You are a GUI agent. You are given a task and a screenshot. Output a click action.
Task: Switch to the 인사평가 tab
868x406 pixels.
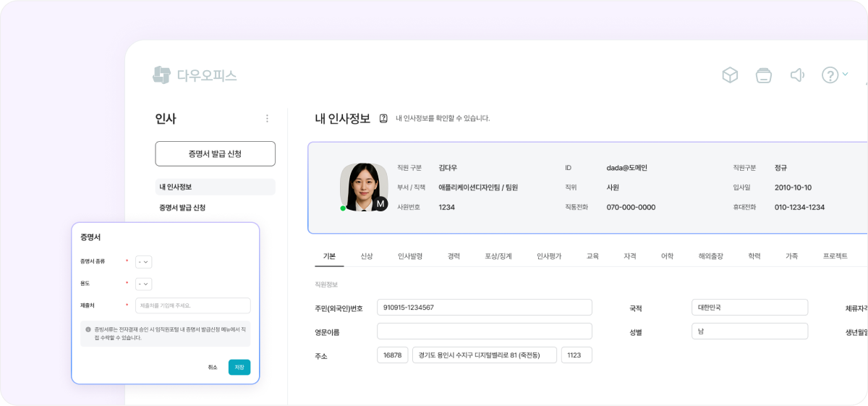click(x=549, y=256)
